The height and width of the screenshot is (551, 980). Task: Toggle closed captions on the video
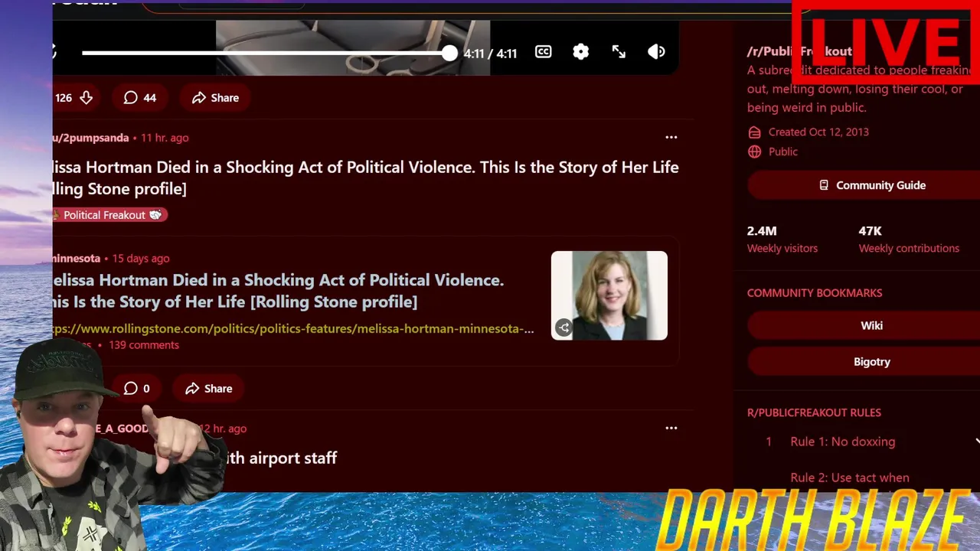(x=543, y=52)
